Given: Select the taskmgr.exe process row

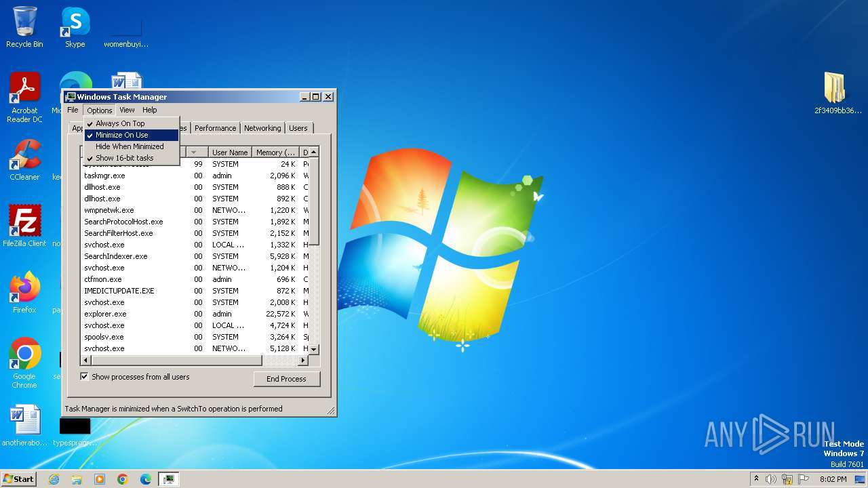Looking at the screenshot, I should tap(195, 176).
